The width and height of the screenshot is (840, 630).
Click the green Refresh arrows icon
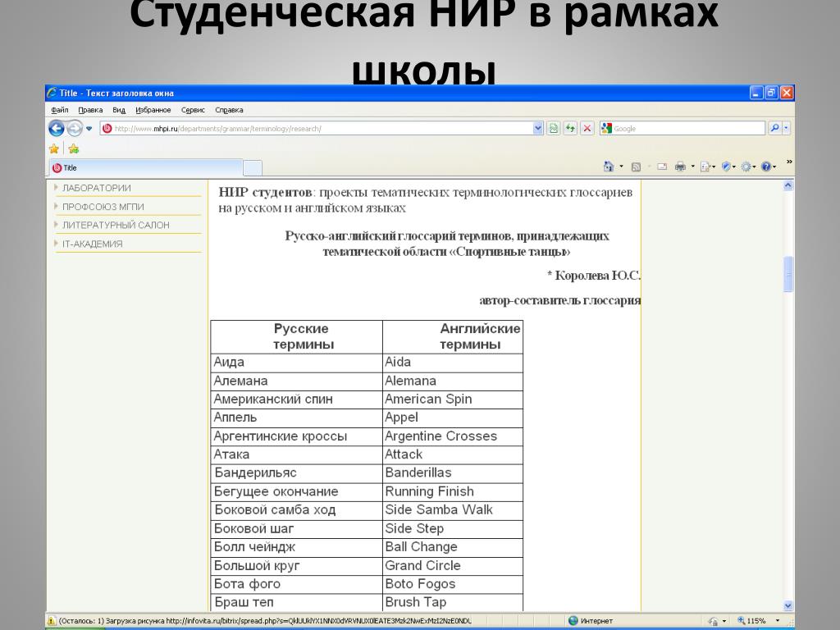tap(570, 129)
